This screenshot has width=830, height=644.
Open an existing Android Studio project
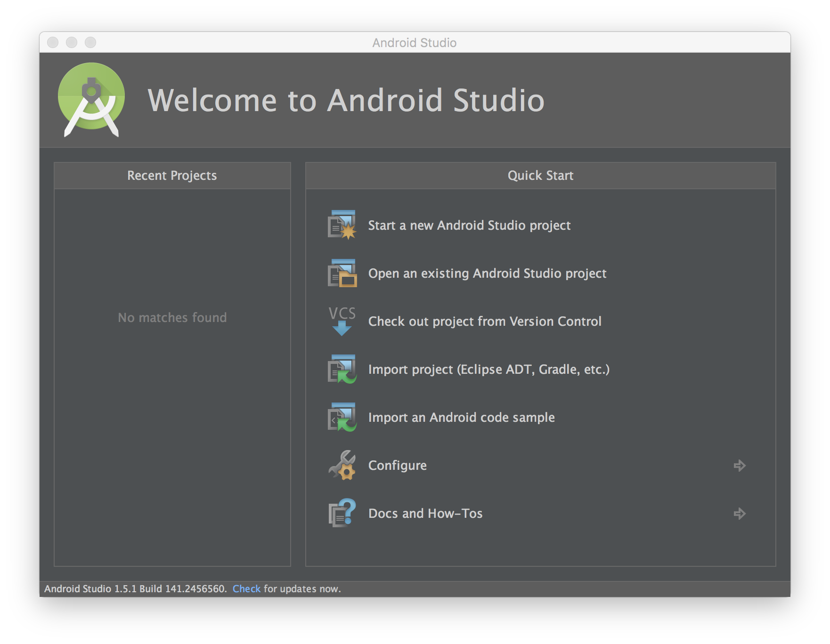tap(487, 274)
